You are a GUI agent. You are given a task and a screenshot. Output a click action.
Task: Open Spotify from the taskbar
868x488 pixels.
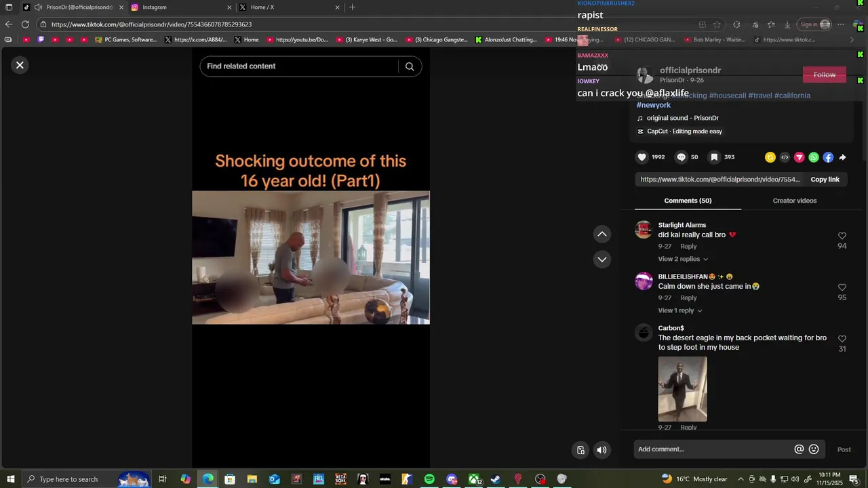coord(429,479)
